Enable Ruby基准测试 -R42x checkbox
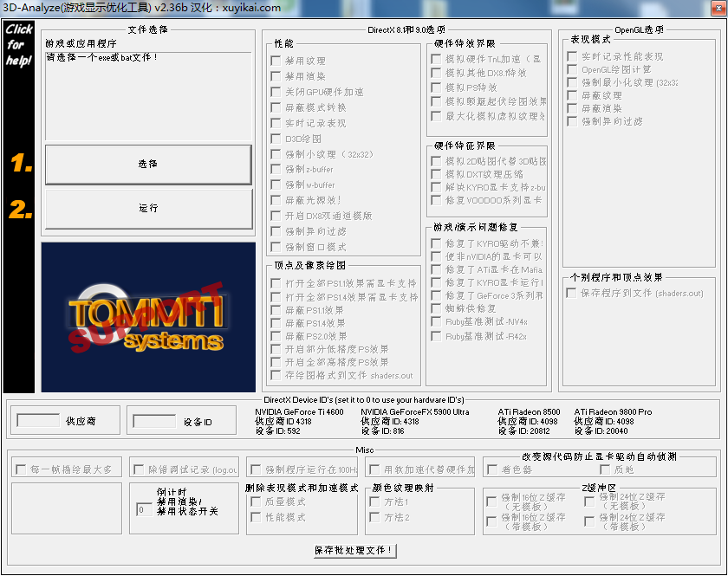 click(x=436, y=336)
